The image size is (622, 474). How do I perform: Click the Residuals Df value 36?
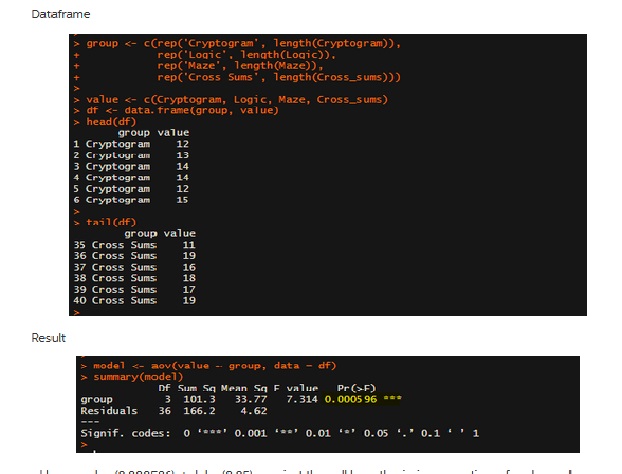click(x=165, y=411)
